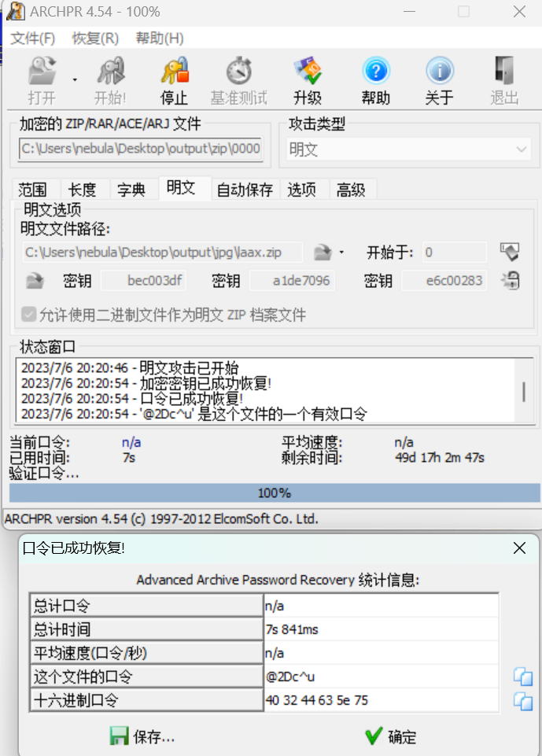Switch to the 高级 tab
The height and width of the screenshot is (756, 542).
tap(351, 190)
